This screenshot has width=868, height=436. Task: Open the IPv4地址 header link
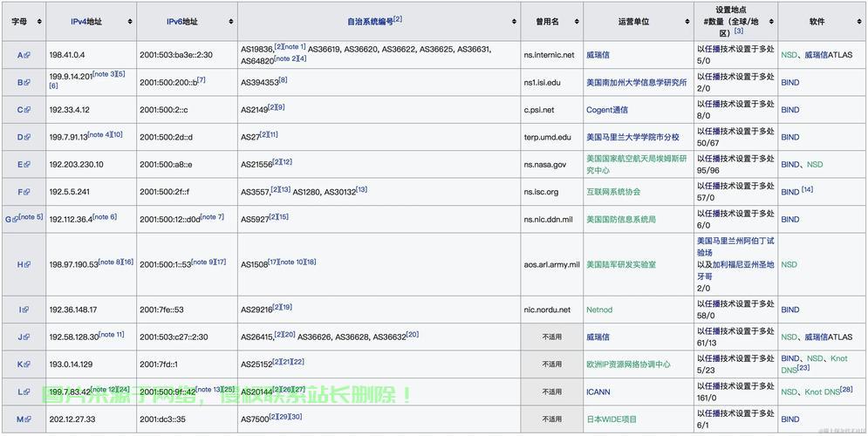tap(87, 22)
